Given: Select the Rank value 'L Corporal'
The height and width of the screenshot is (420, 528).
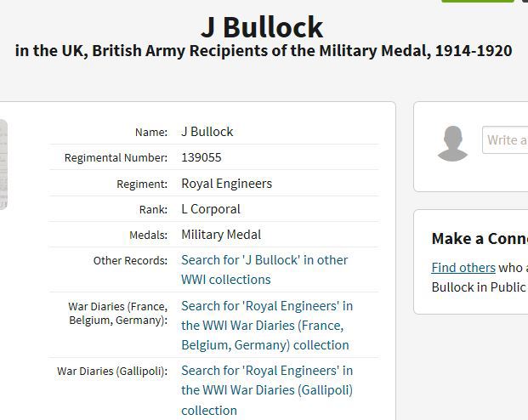Looking at the screenshot, I should point(210,209).
